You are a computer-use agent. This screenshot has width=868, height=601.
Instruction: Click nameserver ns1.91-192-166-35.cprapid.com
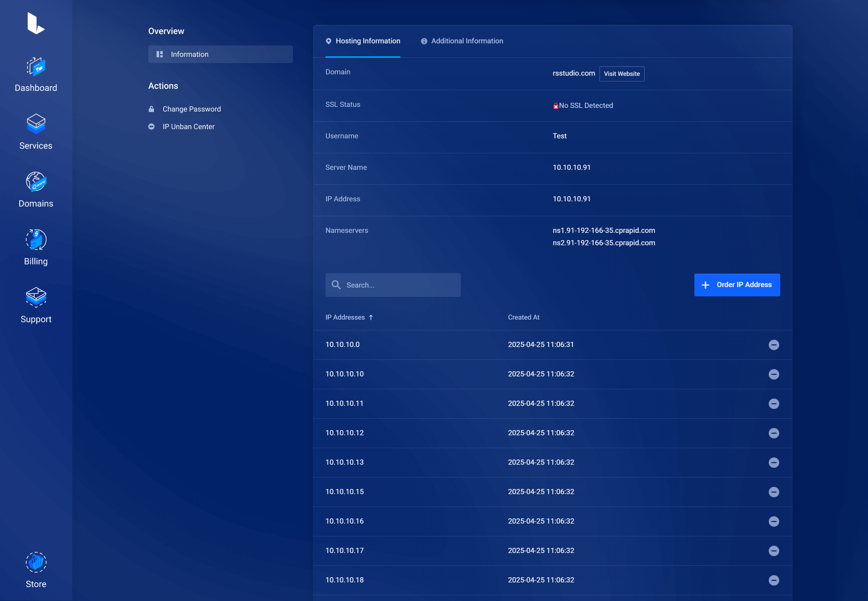604,230
